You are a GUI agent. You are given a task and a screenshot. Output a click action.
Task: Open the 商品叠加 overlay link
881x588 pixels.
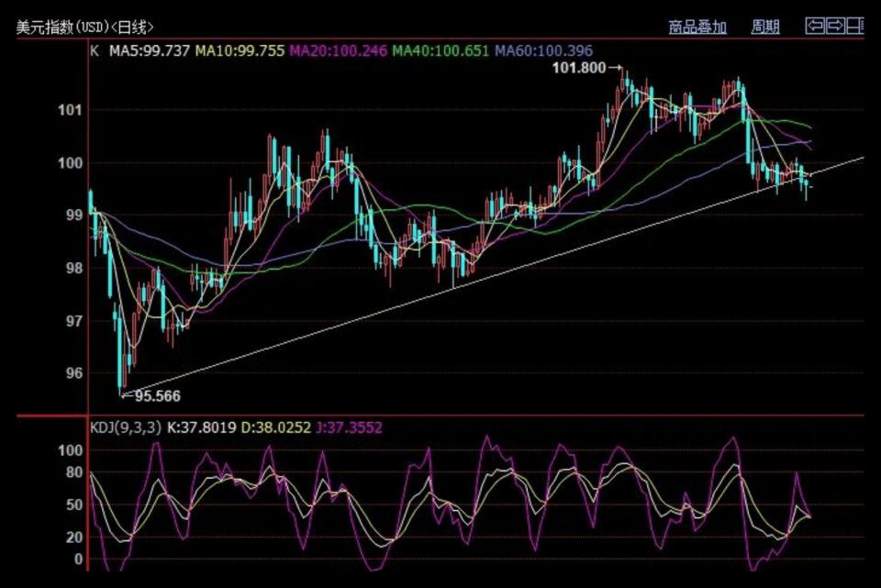pos(697,27)
